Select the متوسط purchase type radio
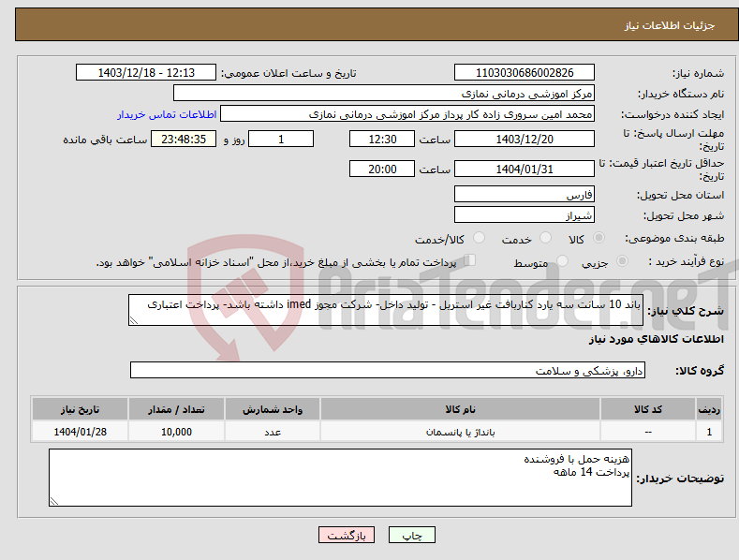Screen dimensions: 739x560 [562, 261]
